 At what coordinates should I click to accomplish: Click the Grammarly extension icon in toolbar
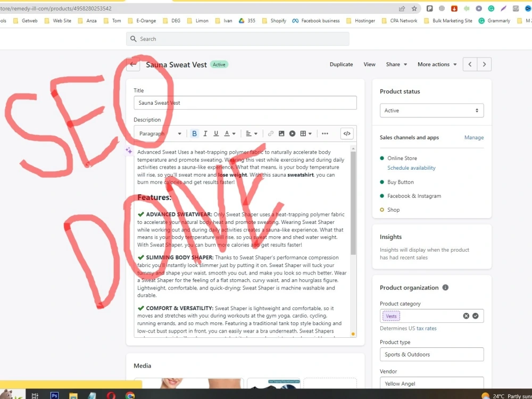[x=491, y=9]
